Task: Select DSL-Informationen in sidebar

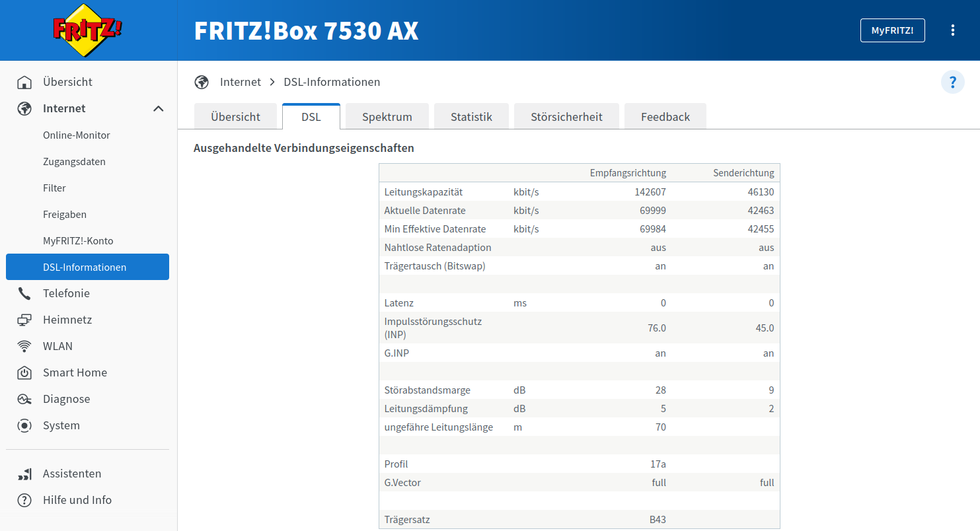Action: click(87, 267)
